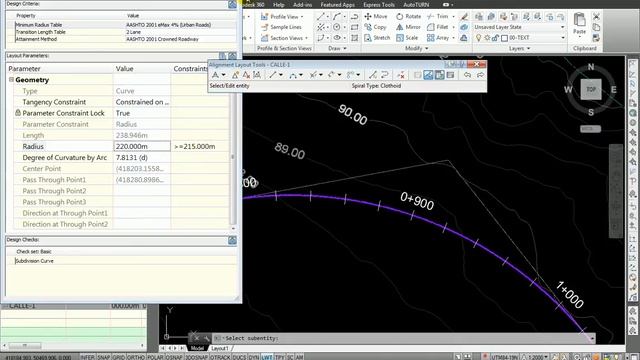Open the Section Views dropdown arrow
Image resolution: width=640 pixels, height=360 pixels.
click(x=306, y=38)
